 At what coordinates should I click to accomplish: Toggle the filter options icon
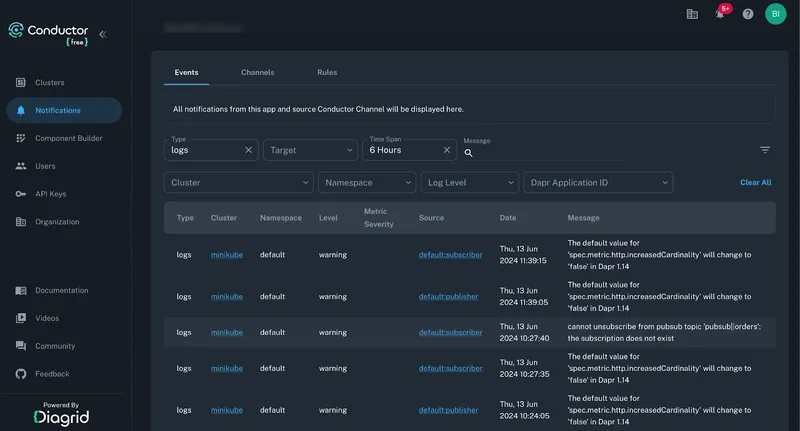point(765,150)
